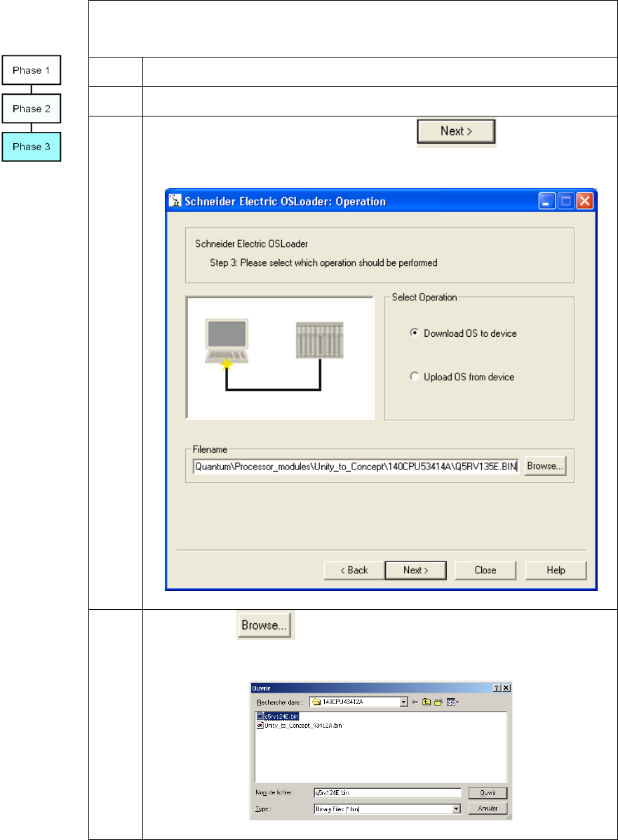Click the back arrow in Ouvrir dialog
Image resolution: width=618 pixels, height=840 pixels.
pos(415,702)
